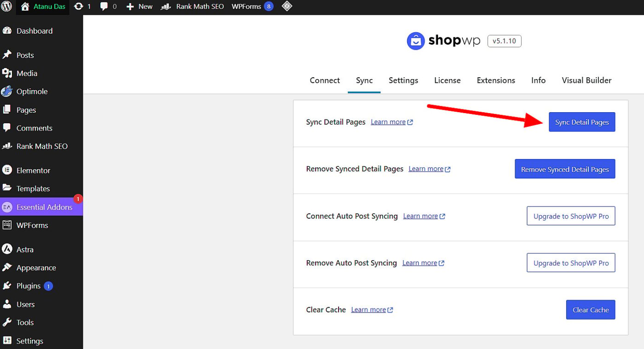Open the Optimole sidebar item
This screenshot has height=349, width=644.
click(41, 92)
